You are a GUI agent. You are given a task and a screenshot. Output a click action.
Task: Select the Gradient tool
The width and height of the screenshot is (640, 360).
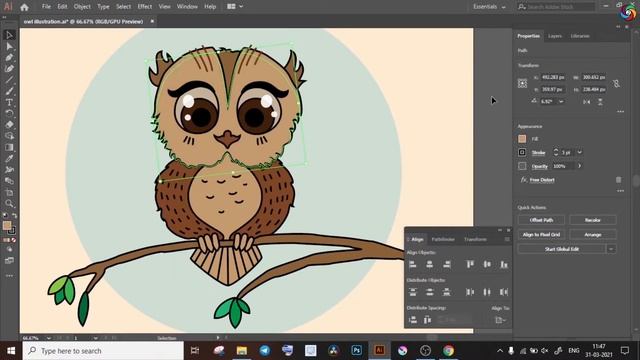click(x=9, y=147)
